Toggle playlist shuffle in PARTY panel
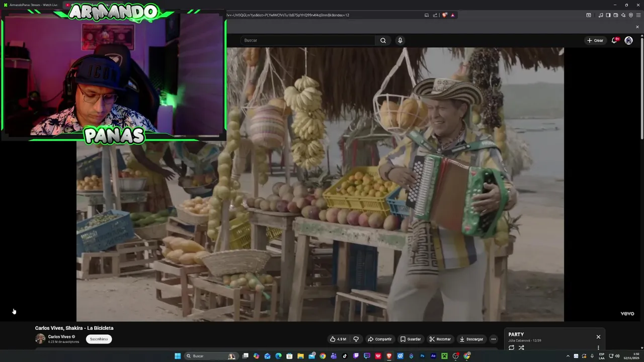644x362 pixels. 521,347
